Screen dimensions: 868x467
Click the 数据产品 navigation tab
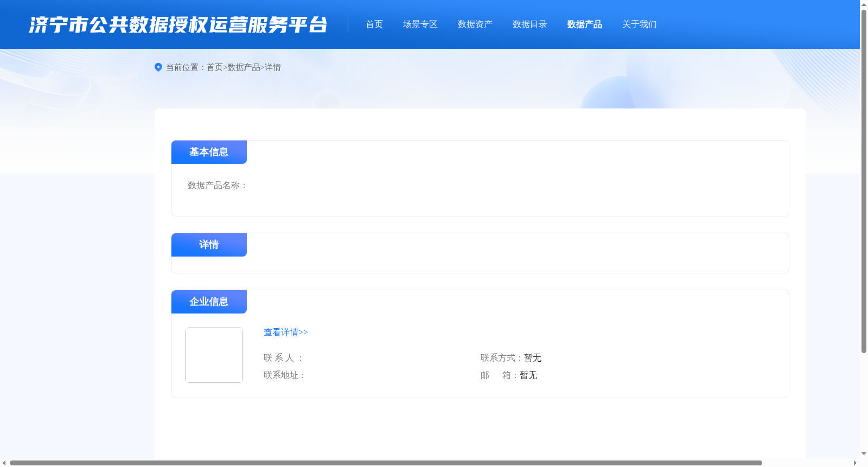tap(585, 24)
